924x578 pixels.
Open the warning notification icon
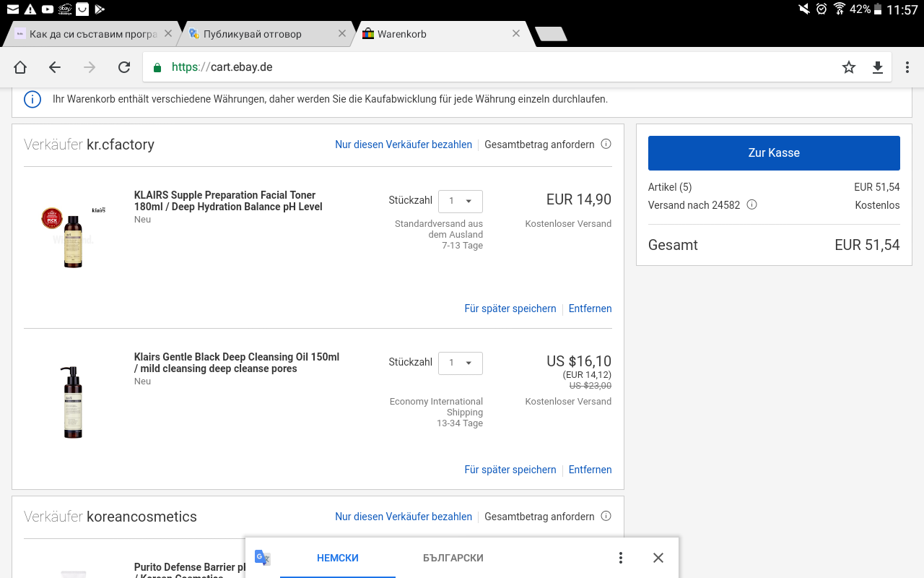30,9
